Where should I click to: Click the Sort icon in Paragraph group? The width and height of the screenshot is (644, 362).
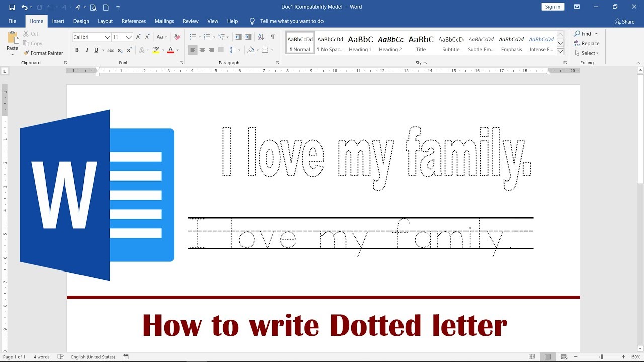pos(261,37)
